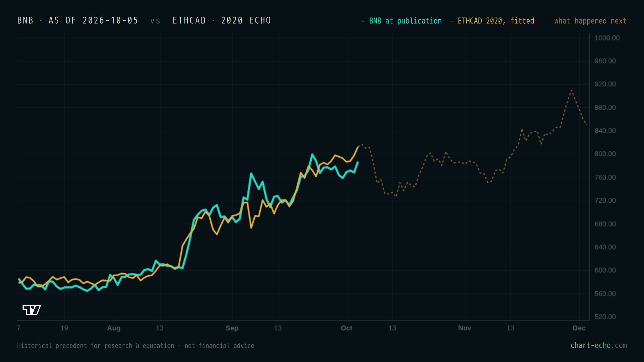The height and width of the screenshot is (362, 644).
Task: Click the 'Historical precedent' disclaimer footer text
Action: 136,346
